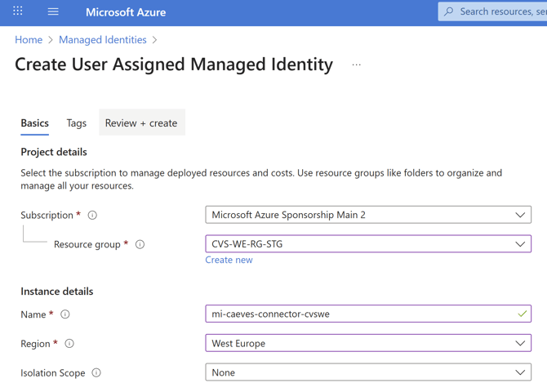Switch to the Review + create tab
This screenshot has height=392, width=547.
pyautogui.click(x=141, y=123)
